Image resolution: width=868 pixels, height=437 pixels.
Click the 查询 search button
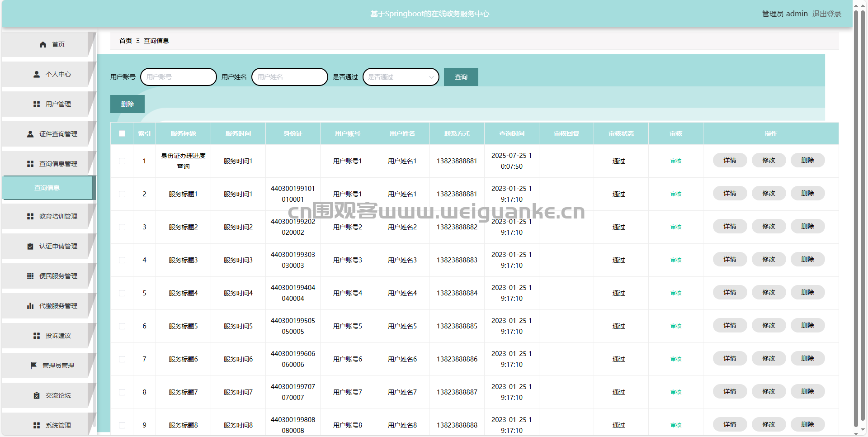[461, 77]
